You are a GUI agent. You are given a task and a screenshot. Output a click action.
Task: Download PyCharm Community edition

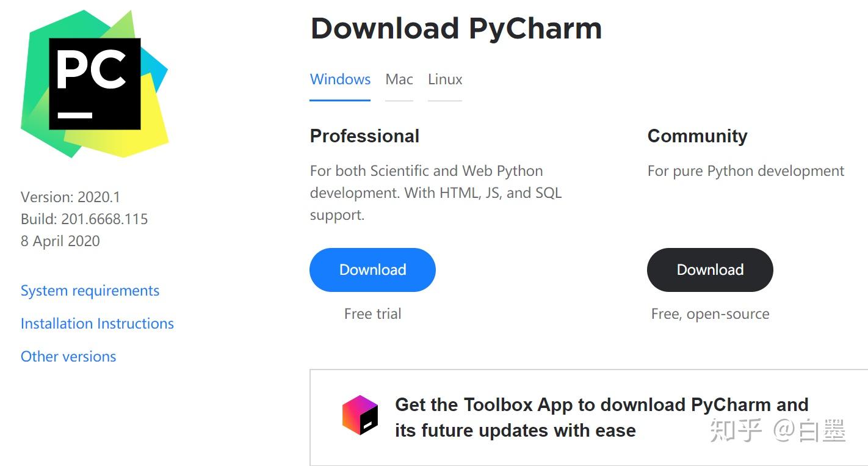coord(710,269)
